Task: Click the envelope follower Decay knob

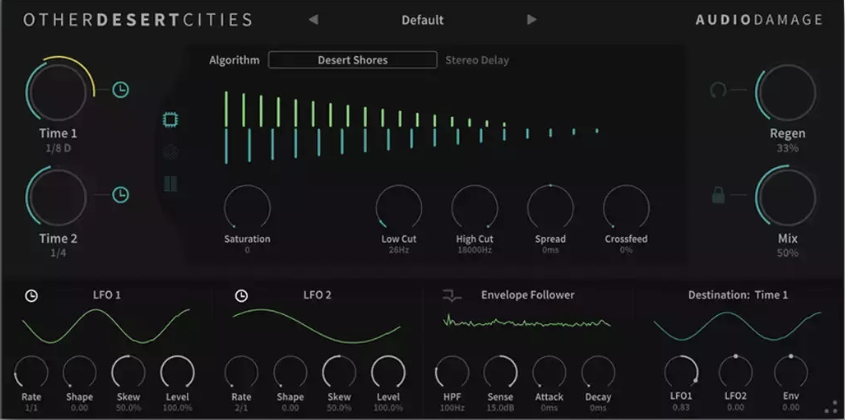Action: (x=598, y=372)
